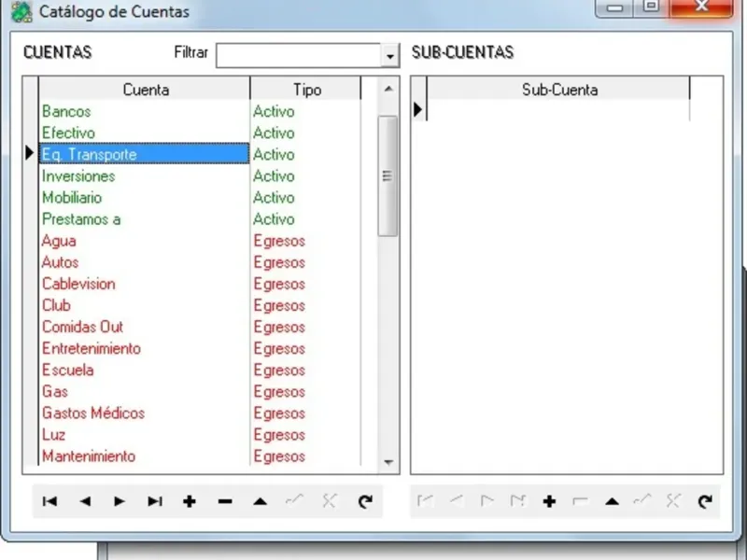
Task: Click the scroll up arrow of accounts list
Action: pyautogui.click(x=388, y=89)
